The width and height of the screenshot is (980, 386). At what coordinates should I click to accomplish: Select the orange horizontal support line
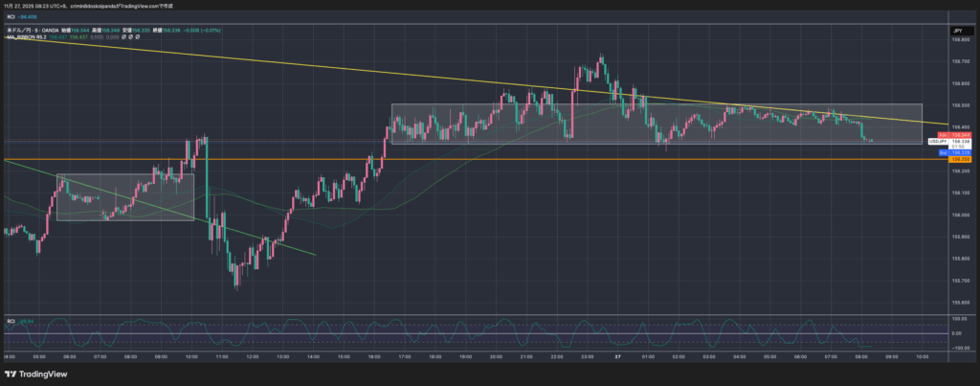point(479,159)
